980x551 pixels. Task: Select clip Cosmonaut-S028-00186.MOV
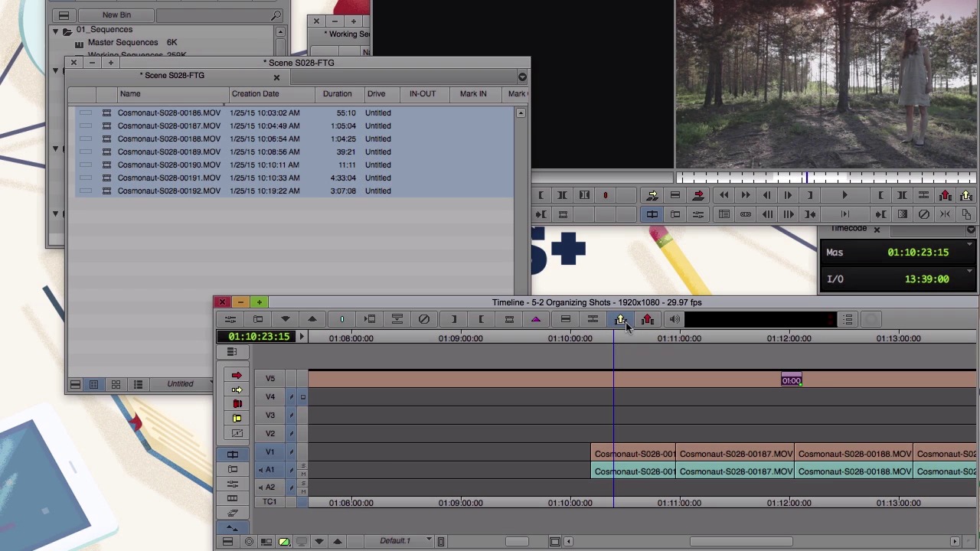169,113
